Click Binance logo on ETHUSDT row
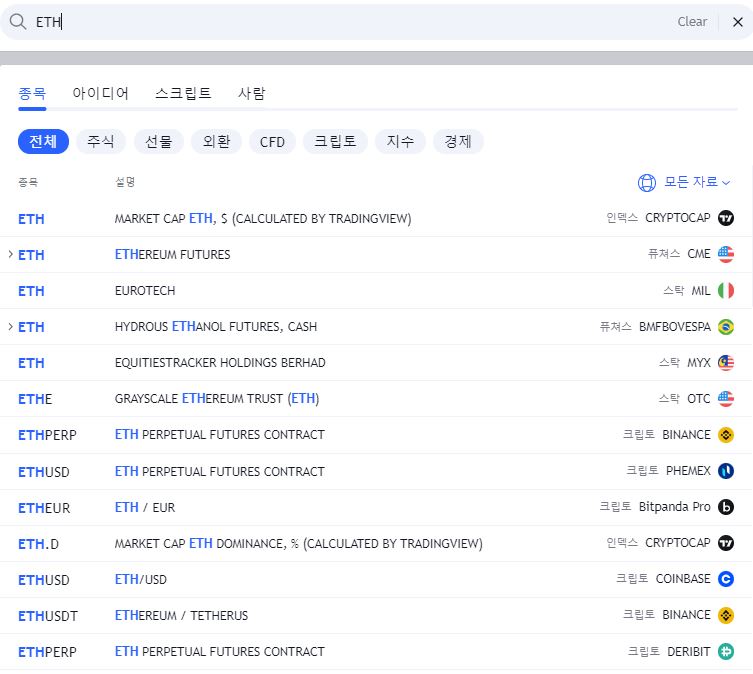This screenshot has width=753, height=674. (726, 615)
